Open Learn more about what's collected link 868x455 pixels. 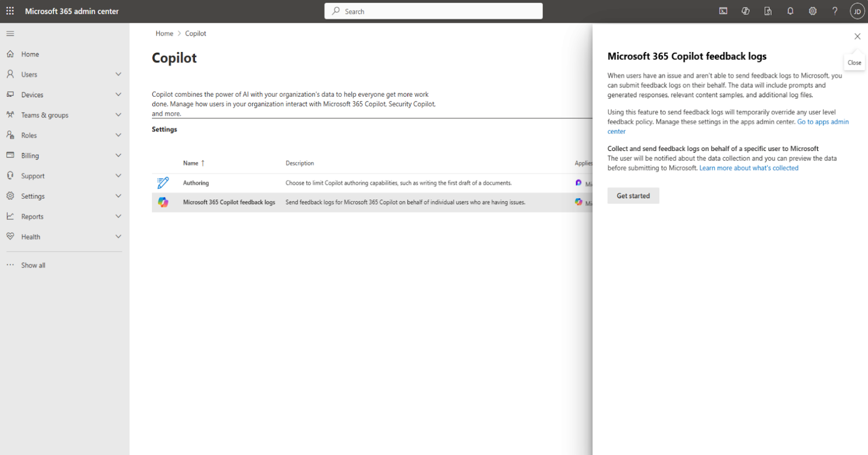tap(749, 168)
